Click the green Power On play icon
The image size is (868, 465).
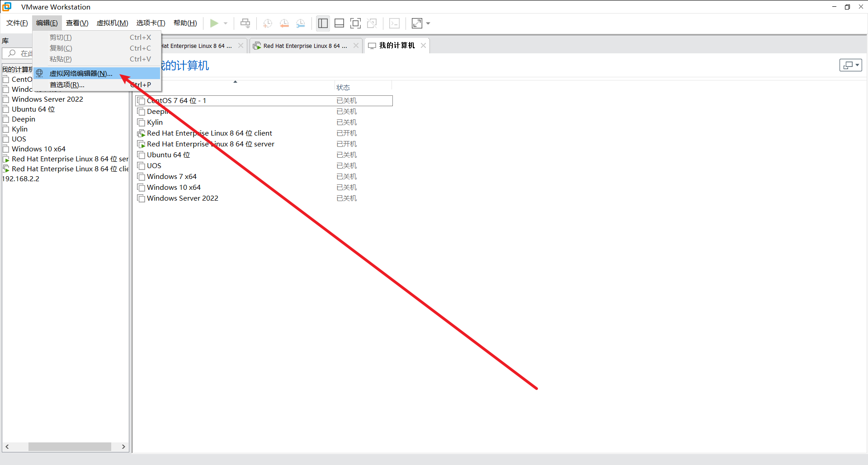[x=214, y=23]
